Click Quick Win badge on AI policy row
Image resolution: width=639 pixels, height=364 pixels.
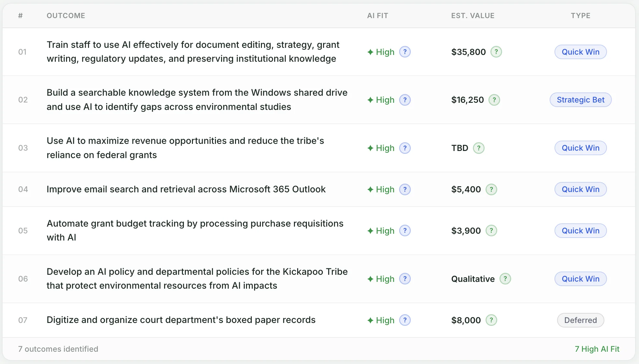(580, 279)
